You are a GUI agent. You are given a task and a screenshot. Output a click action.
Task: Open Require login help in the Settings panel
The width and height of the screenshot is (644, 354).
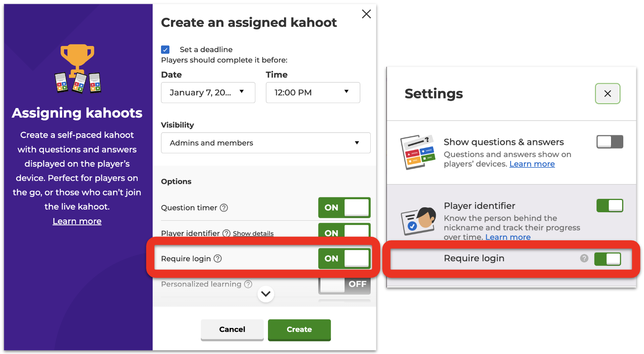[584, 259]
